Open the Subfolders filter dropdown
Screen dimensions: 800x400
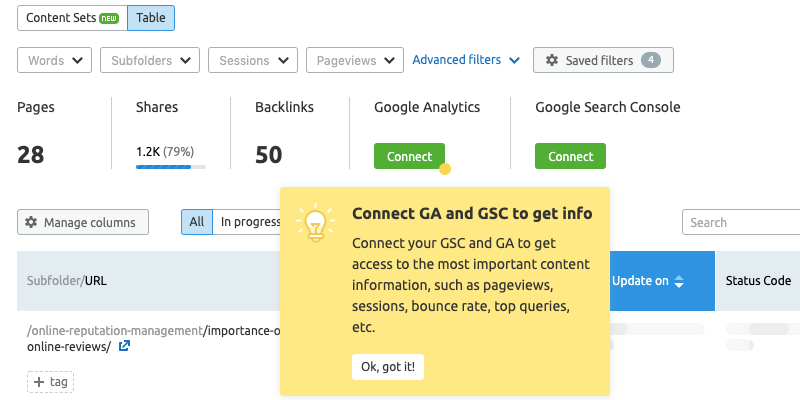(150, 60)
